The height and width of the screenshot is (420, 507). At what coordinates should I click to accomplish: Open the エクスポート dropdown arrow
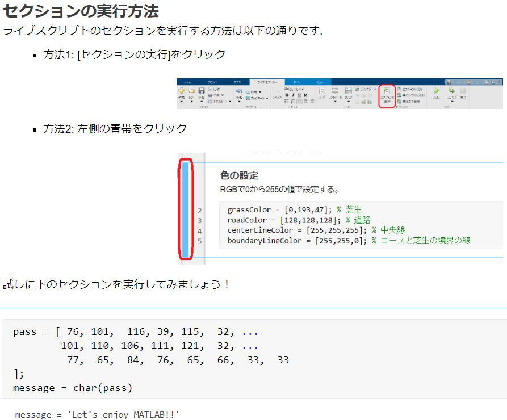click(x=229, y=102)
